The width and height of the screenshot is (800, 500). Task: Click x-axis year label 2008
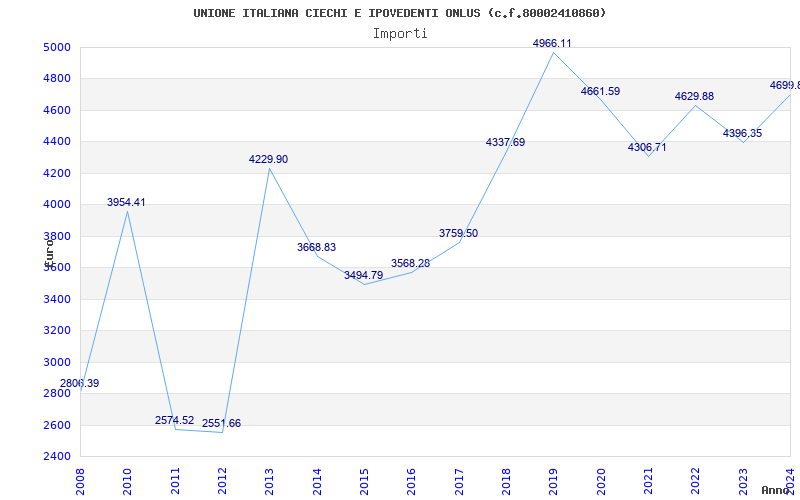80,481
